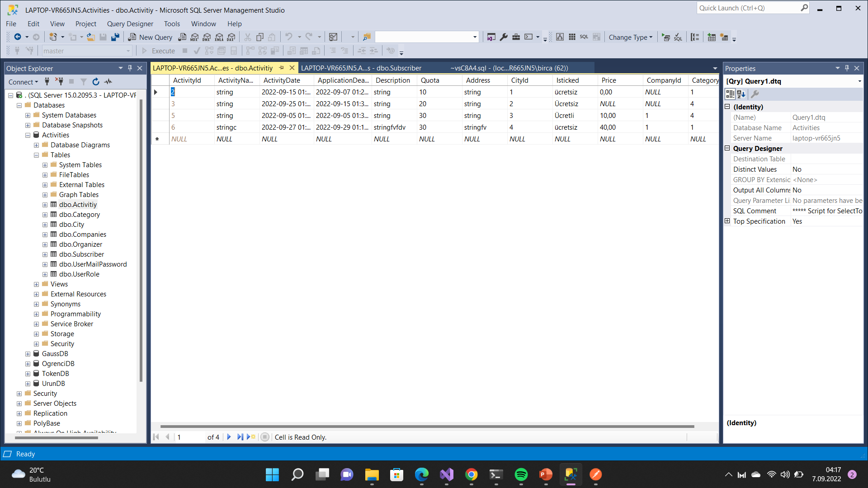The height and width of the screenshot is (488, 868).
Task: Open a Database Engine Query icon
Action: click(182, 37)
